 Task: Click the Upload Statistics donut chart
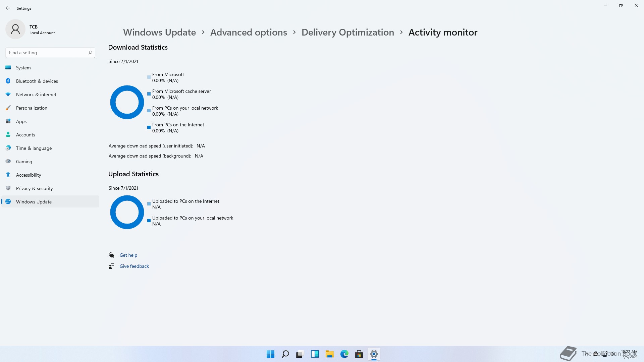point(127,212)
